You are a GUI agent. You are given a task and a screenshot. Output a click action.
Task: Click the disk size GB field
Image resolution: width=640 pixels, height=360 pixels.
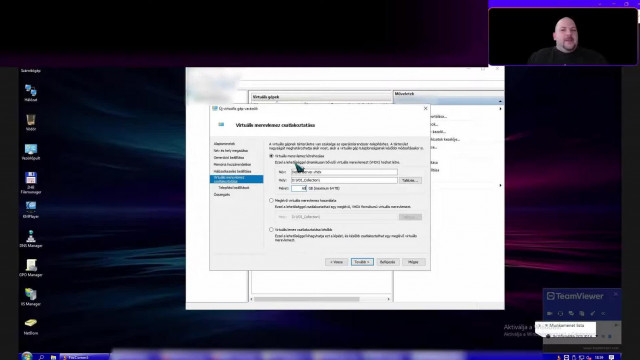tap(299, 188)
